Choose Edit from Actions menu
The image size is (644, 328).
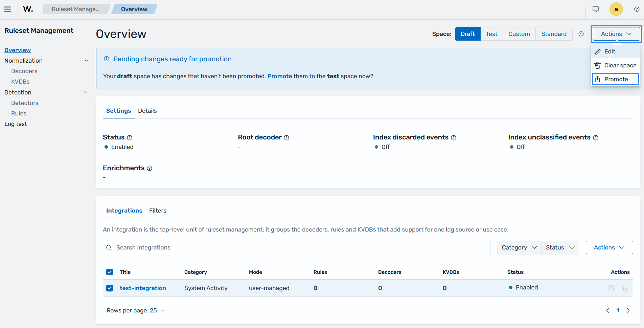coord(615,51)
